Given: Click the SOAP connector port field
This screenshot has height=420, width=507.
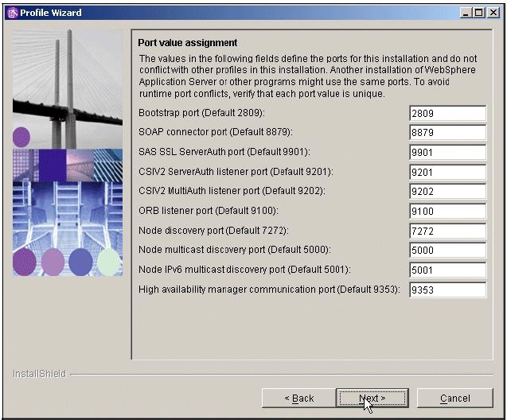Looking at the screenshot, I should pos(448,133).
